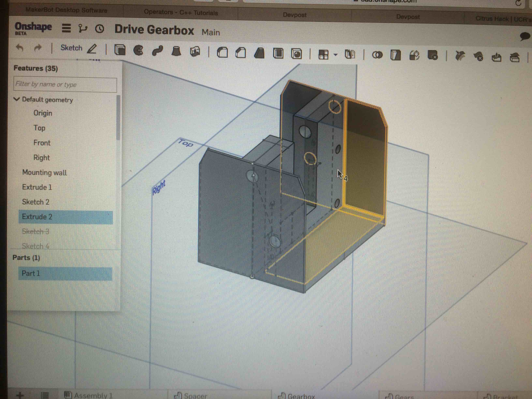The image size is (532, 399).
Task: Click the Boolean tool icon
Action: pos(377,55)
